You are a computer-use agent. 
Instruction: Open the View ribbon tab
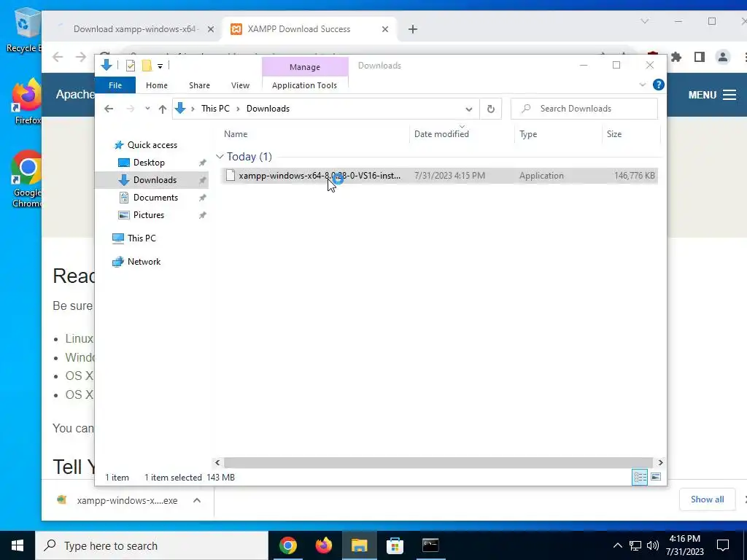[x=240, y=85]
